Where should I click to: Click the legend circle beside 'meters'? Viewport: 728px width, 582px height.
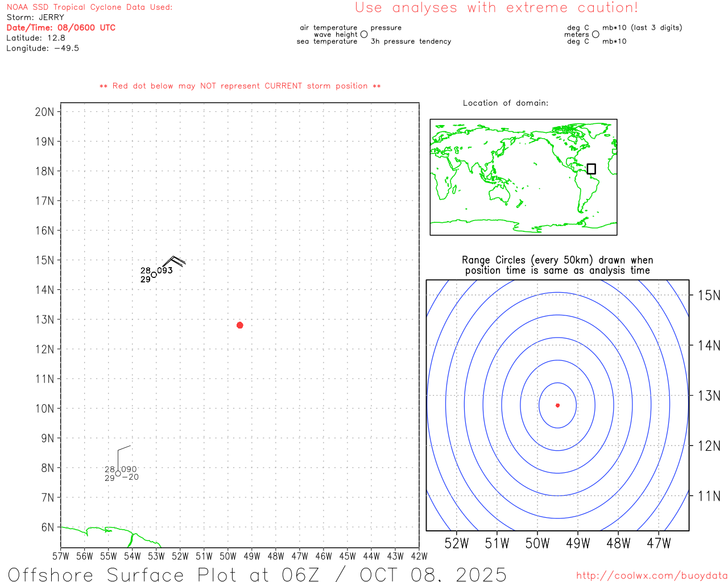[x=595, y=35]
